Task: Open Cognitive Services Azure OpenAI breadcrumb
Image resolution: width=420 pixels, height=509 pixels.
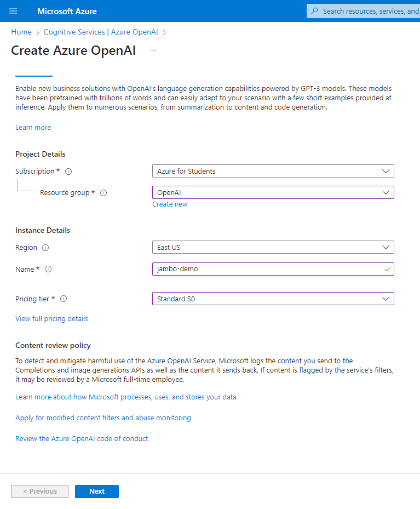Action: click(104, 32)
